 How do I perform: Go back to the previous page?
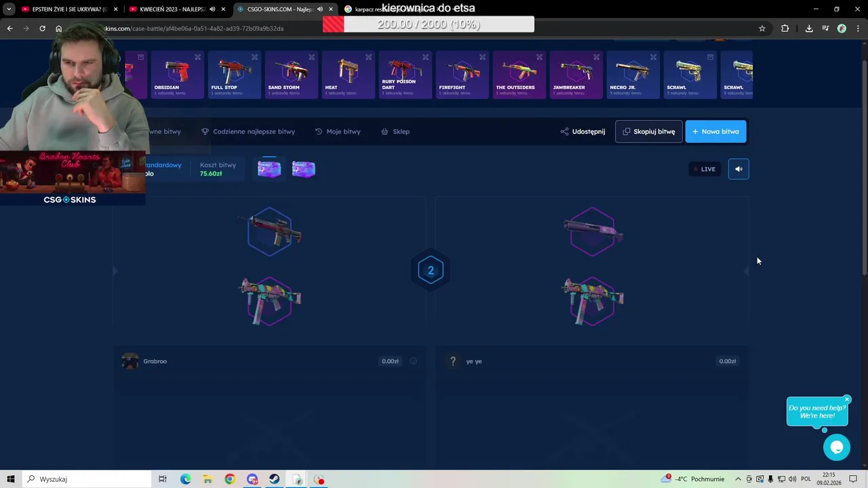point(9,28)
